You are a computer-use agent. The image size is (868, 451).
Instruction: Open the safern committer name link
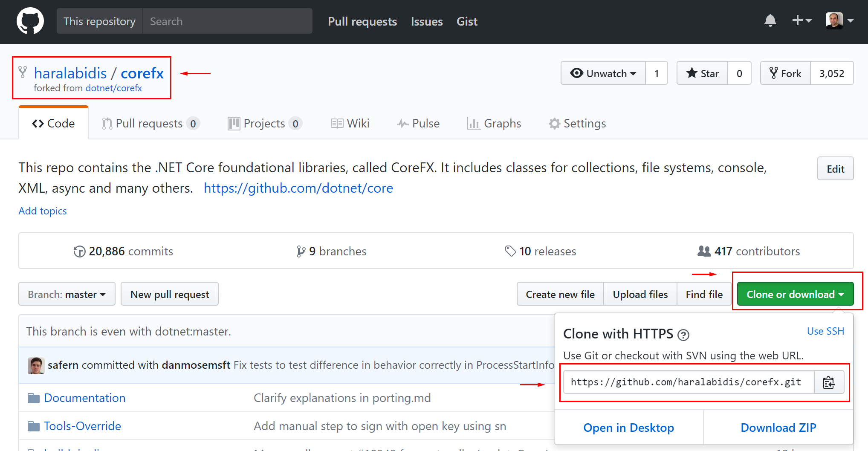tap(63, 365)
